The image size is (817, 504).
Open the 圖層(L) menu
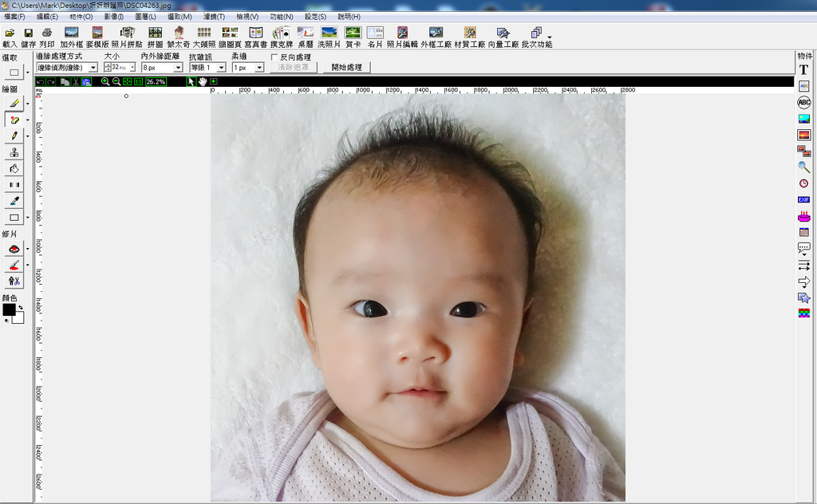click(x=145, y=17)
